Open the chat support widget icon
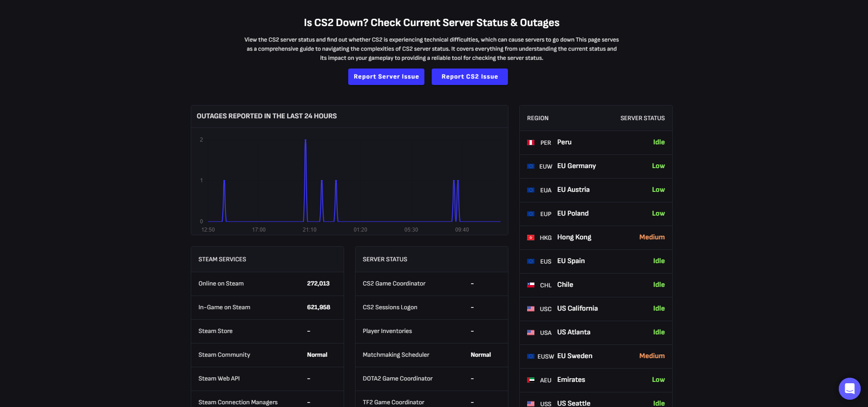 point(849,388)
